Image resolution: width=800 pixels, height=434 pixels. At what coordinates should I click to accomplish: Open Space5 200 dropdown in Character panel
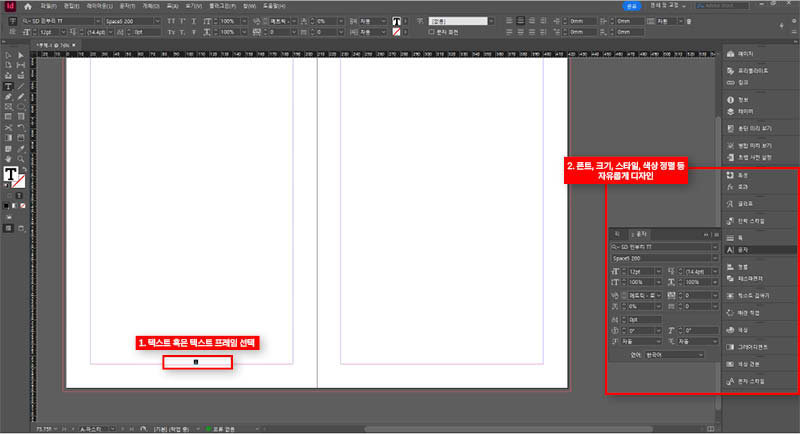(714, 258)
